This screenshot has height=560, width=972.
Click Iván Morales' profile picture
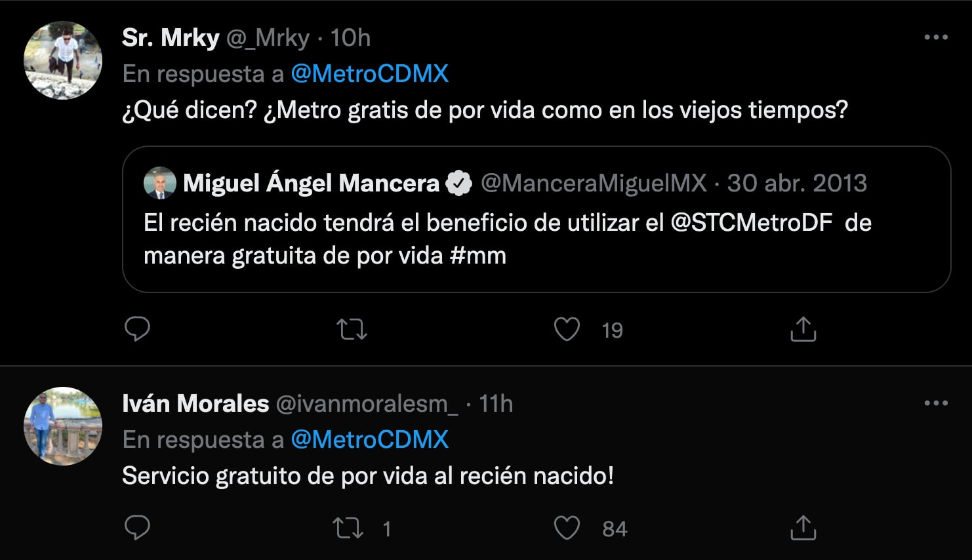pos(62,426)
